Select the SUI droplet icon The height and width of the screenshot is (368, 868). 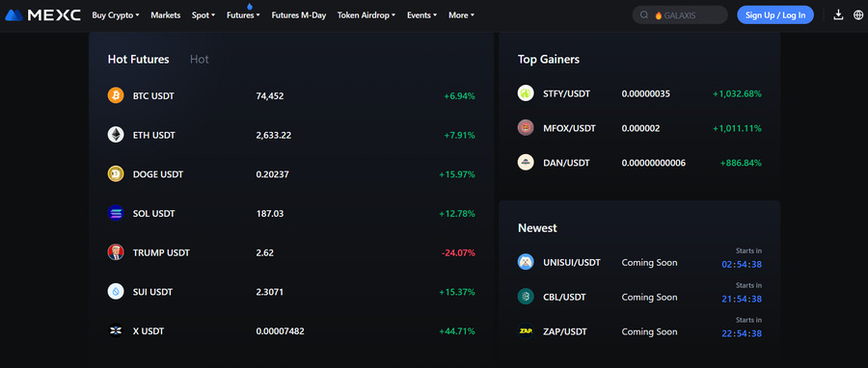click(116, 292)
